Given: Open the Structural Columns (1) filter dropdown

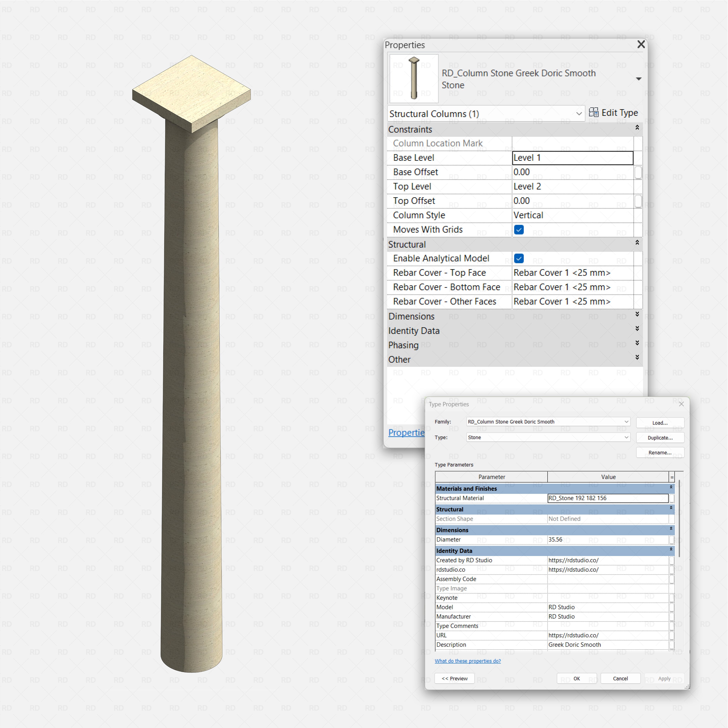Looking at the screenshot, I should point(579,114).
